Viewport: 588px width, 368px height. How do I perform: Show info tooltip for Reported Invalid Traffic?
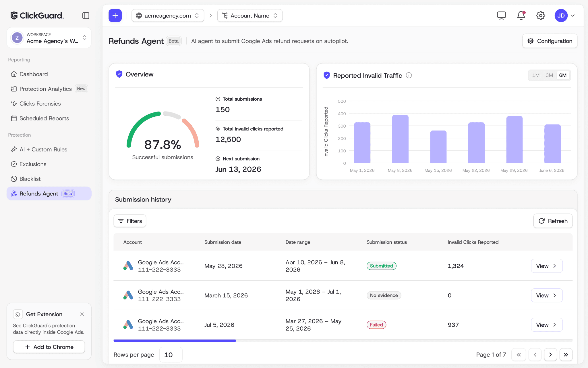(x=409, y=75)
